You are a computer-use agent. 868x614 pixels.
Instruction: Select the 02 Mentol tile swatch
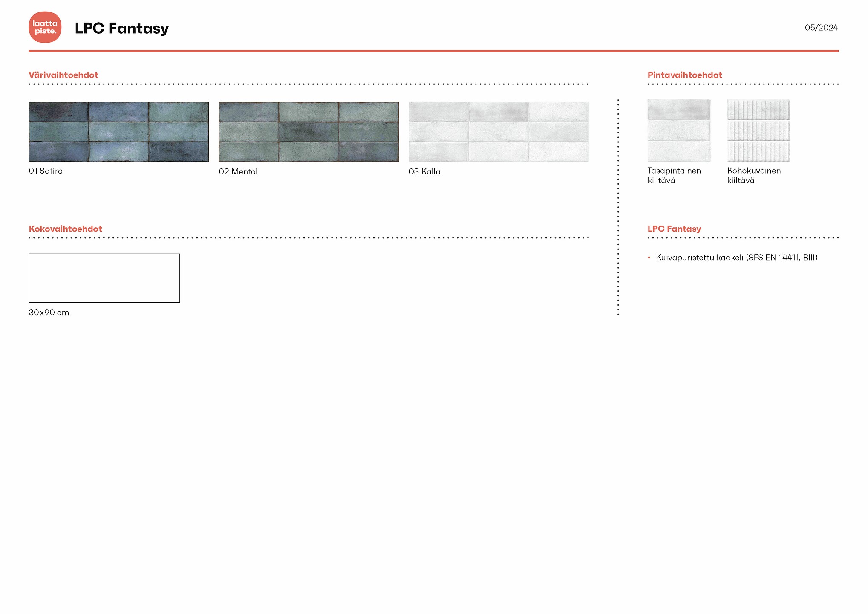(x=309, y=132)
